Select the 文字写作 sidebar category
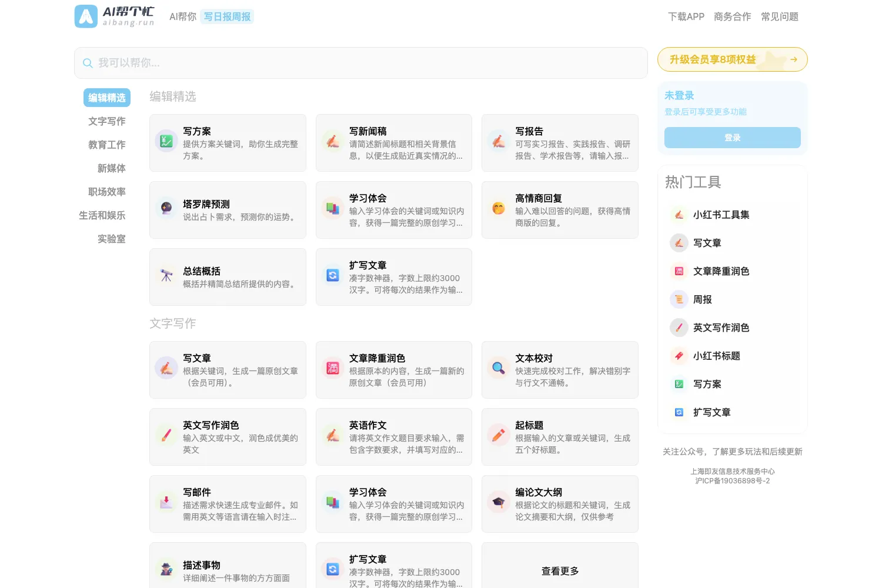Viewport: 882px width, 588px height. pyautogui.click(x=107, y=121)
